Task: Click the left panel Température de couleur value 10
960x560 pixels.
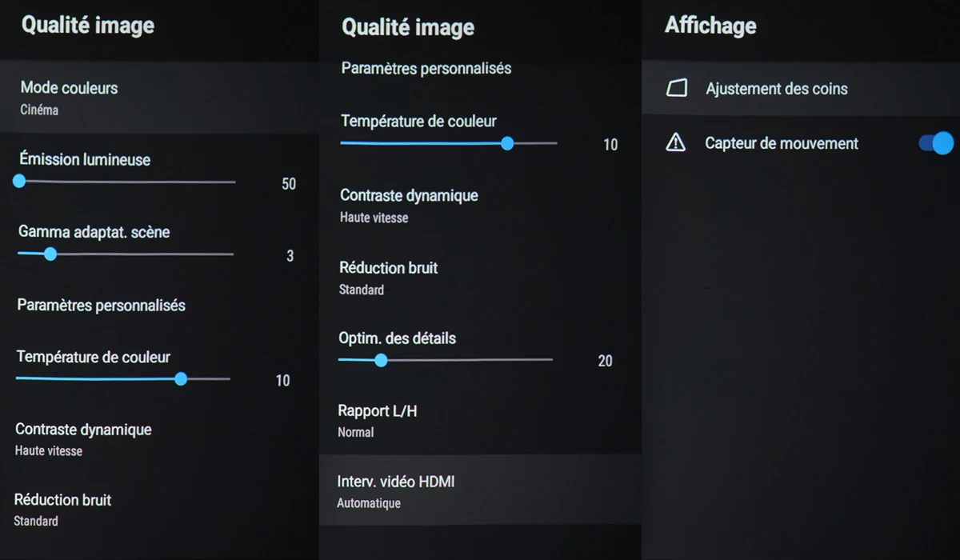Action: point(282,381)
